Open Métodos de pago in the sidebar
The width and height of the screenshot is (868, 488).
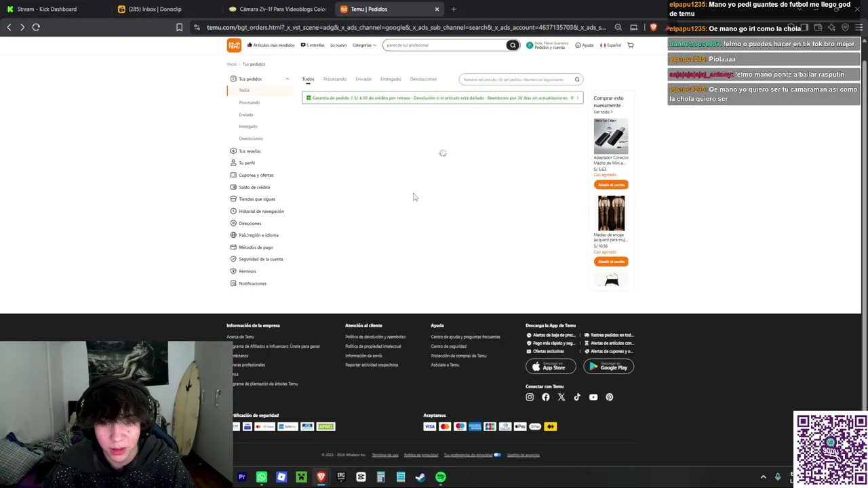[252, 247]
